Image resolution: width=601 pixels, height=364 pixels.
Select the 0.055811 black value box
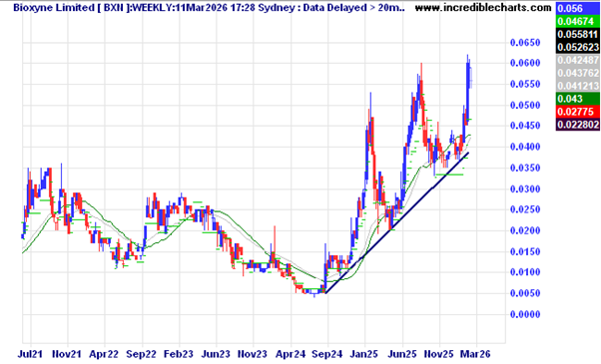click(578, 35)
